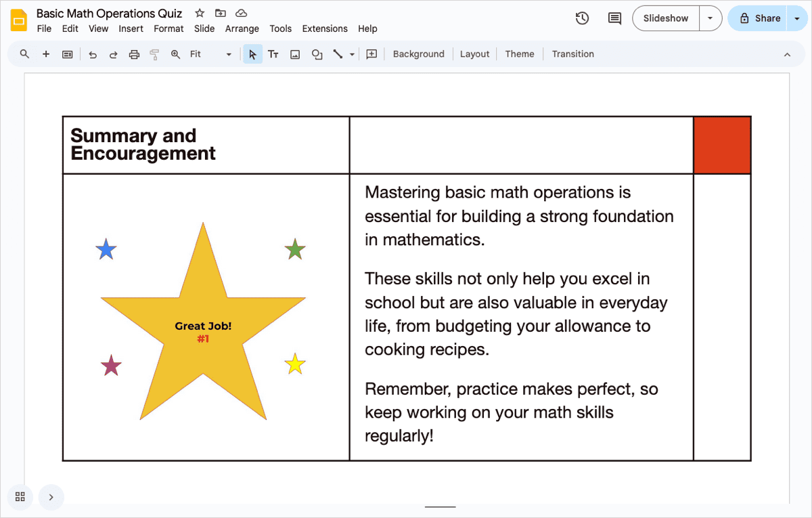Click the paragraph starting 'Remember, practice makes'
812x518 pixels.
(512, 412)
